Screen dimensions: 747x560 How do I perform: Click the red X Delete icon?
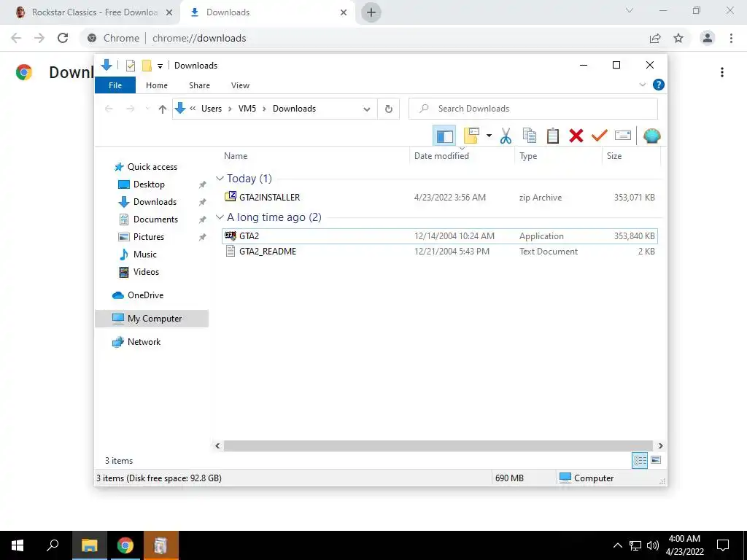576,136
